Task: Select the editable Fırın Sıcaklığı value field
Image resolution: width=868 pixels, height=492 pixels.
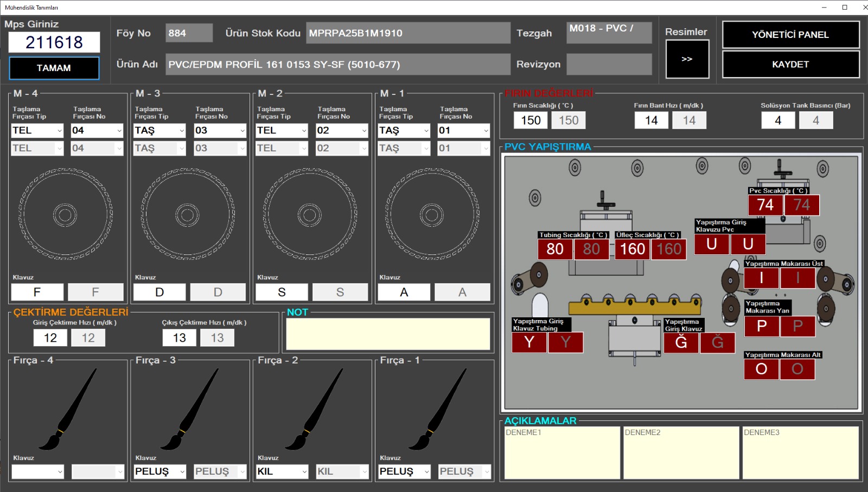Action: (531, 120)
